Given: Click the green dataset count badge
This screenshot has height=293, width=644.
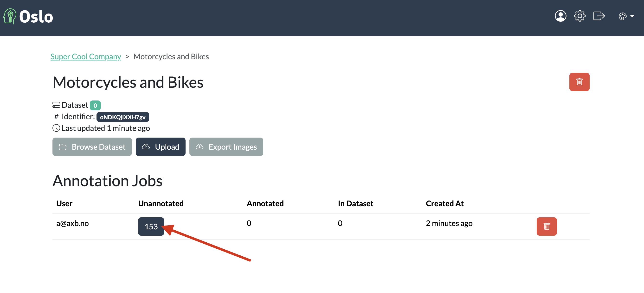Looking at the screenshot, I should [x=95, y=105].
